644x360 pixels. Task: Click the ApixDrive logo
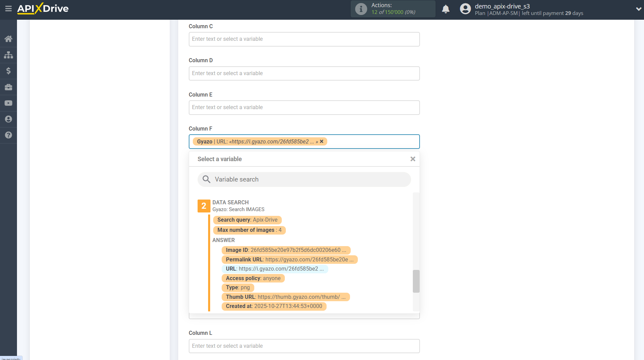pyautogui.click(x=43, y=9)
